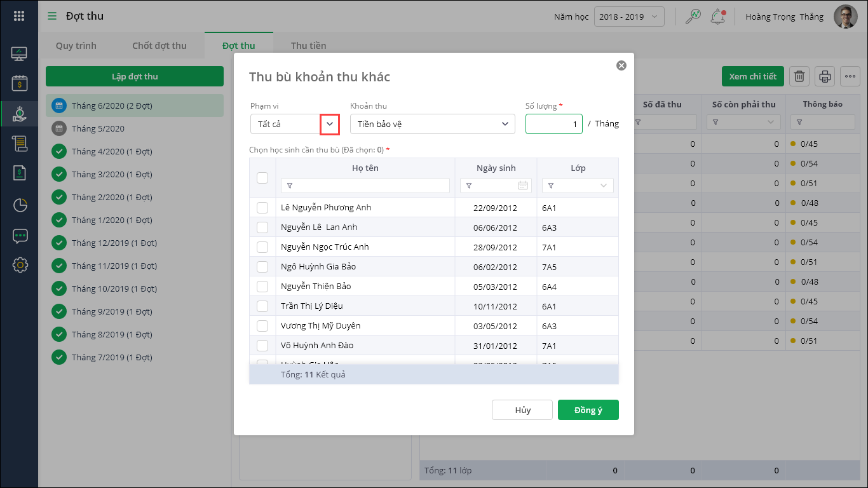Open the notifications bell icon

click(718, 17)
